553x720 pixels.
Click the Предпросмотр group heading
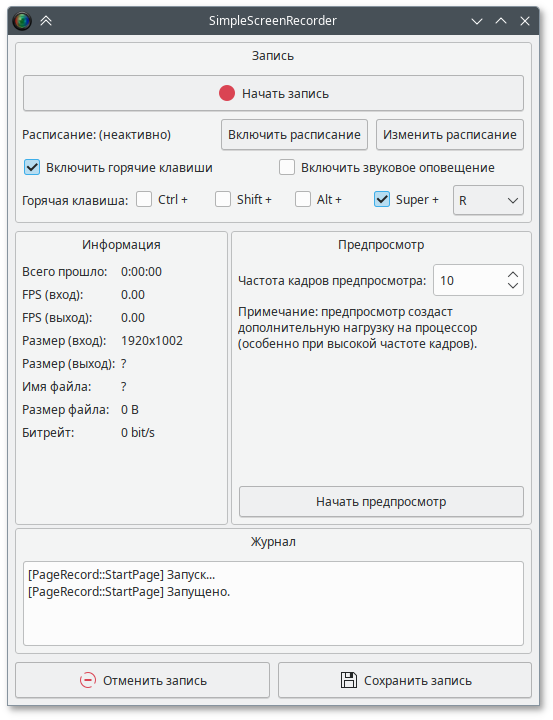(x=381, y=245)
